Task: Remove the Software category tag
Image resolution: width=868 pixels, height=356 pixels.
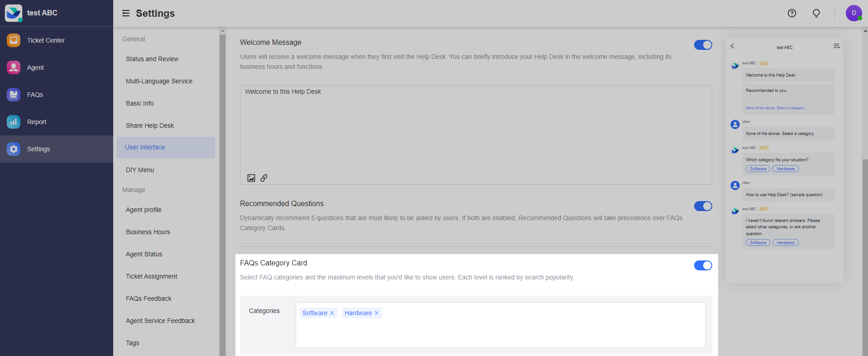Action: [332, 313]
